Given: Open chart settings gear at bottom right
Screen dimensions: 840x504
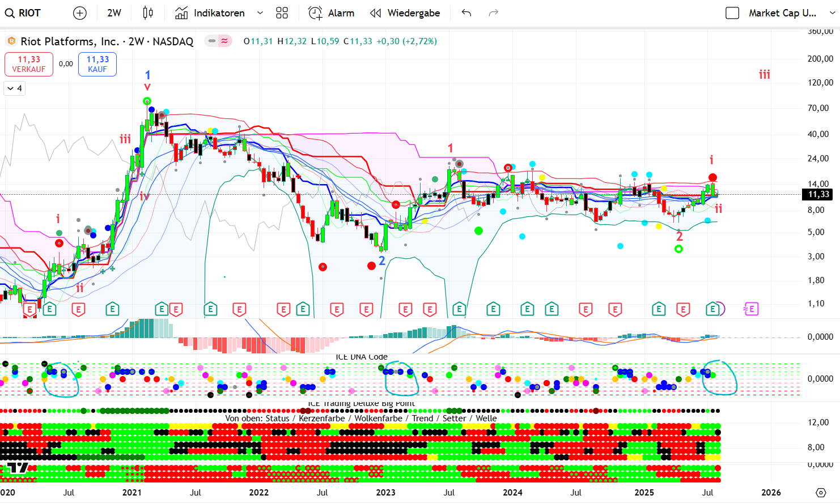Looking at the screenshot, I should point(821,493).
